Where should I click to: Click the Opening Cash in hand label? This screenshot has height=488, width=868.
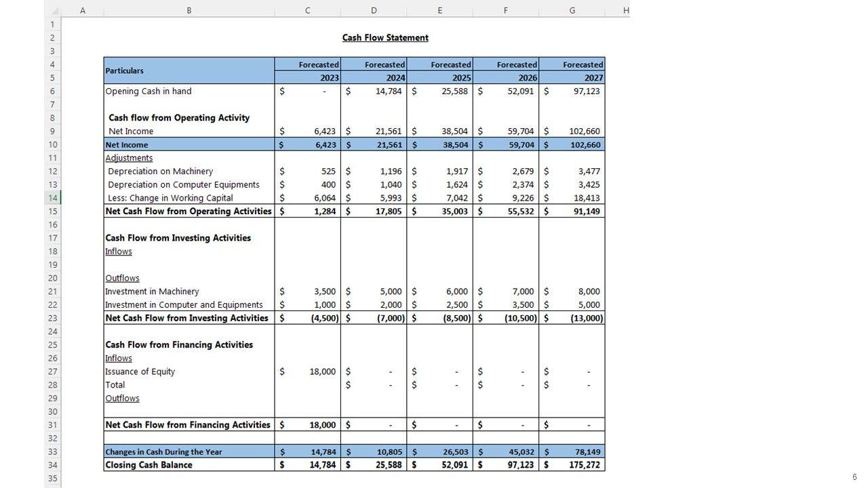pos(149,91)
